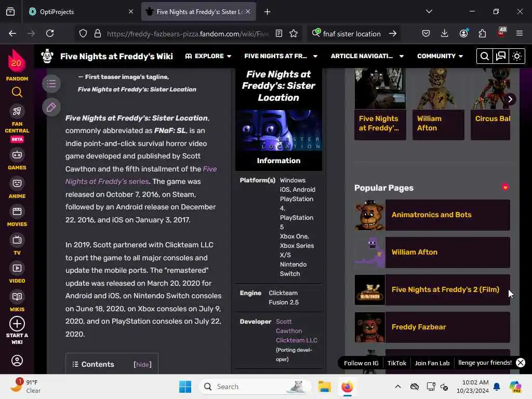Click the Firefox URL address field
532x399 pixels.
click(188, 34)
